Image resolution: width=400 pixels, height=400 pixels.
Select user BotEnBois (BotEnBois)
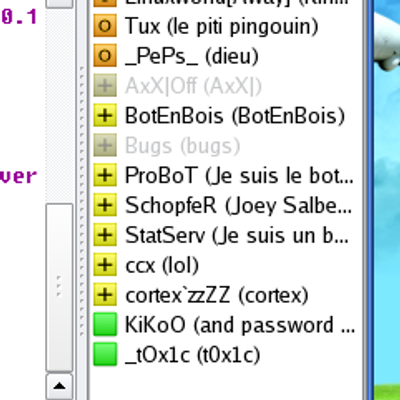(235, 116)
